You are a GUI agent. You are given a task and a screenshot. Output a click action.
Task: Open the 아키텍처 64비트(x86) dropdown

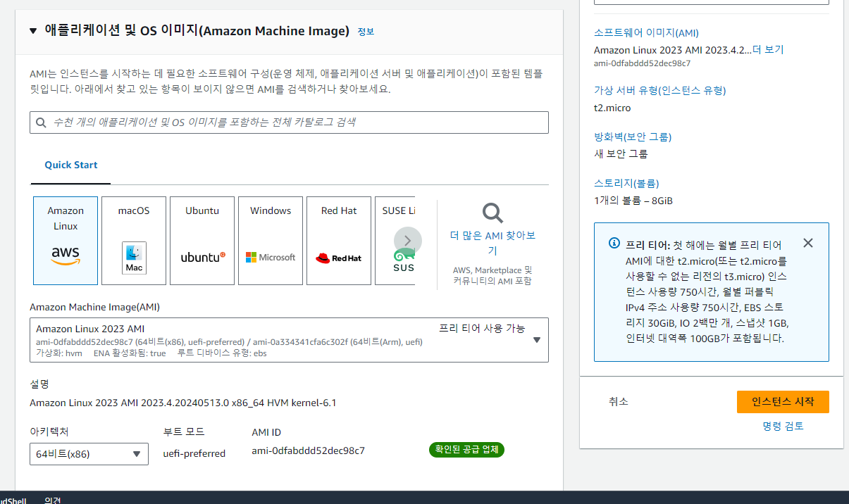click(89, 454)
